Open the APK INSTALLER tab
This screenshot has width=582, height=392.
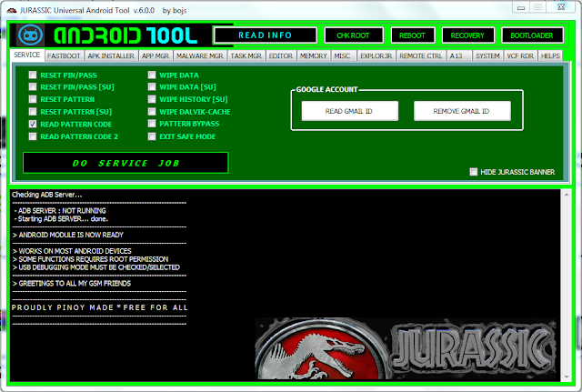(x=111, y=55)
